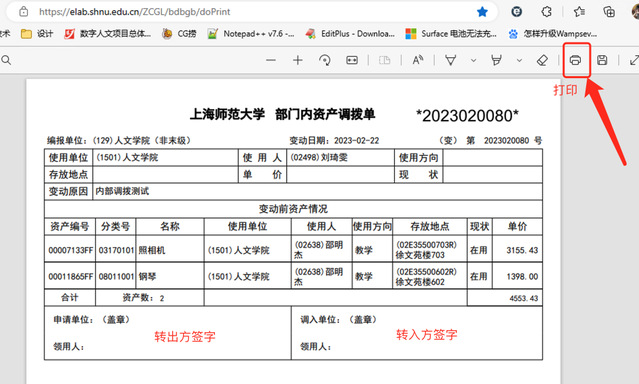The image size is (639, 384).
Task: Open the PDF search magnifier
Action: tap(6, 60)
